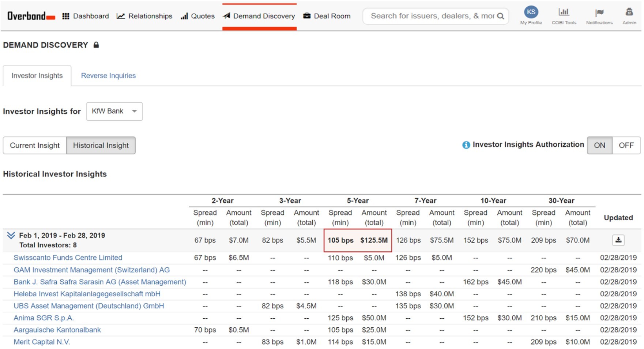Click the Dashboard grid icon

[x=66, y=16]
